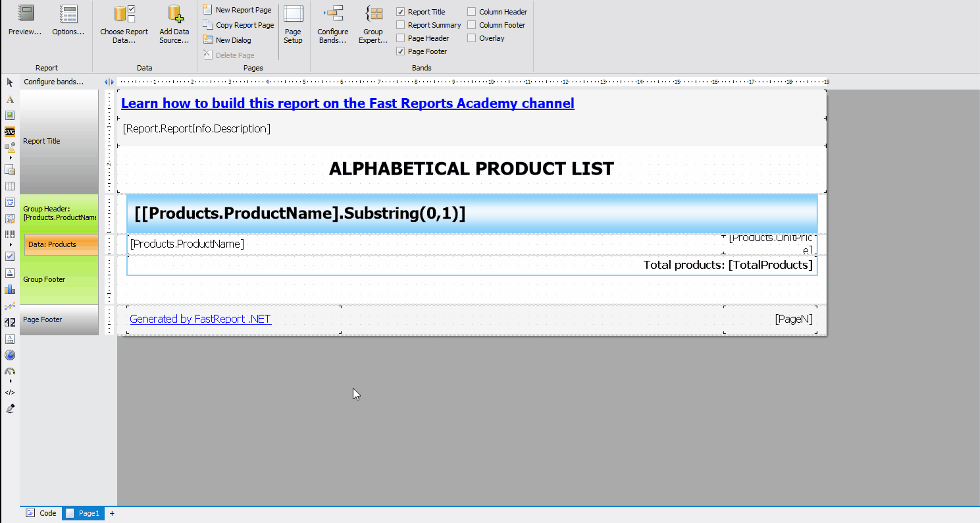Select the Group Header band label
This screenshot has width=980, height=523.
point(59,213)
